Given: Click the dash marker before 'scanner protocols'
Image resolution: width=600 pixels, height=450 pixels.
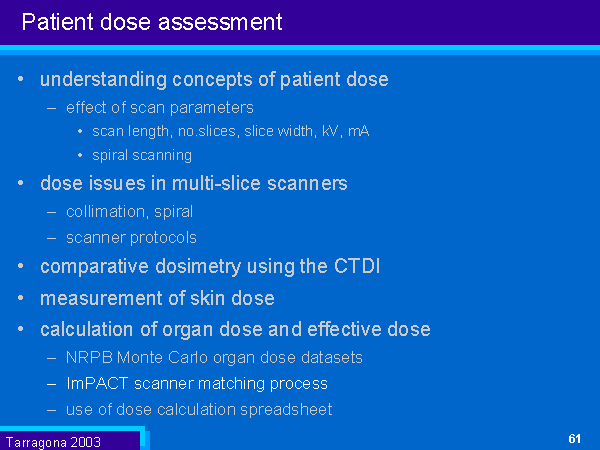Looking at the screenshot, I should (52, 238).
